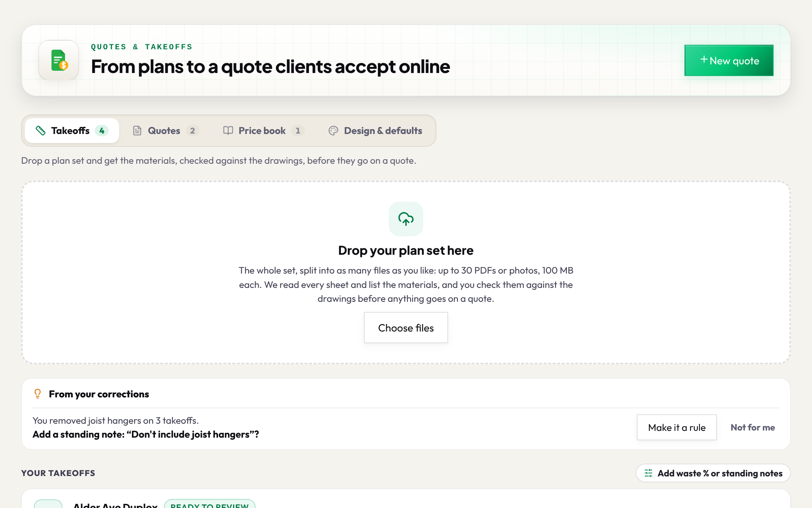The image size is (812, 508).
Task: Click text 'You removed joist hangers on 3 takeoffs.'
Action: (115, 420)
